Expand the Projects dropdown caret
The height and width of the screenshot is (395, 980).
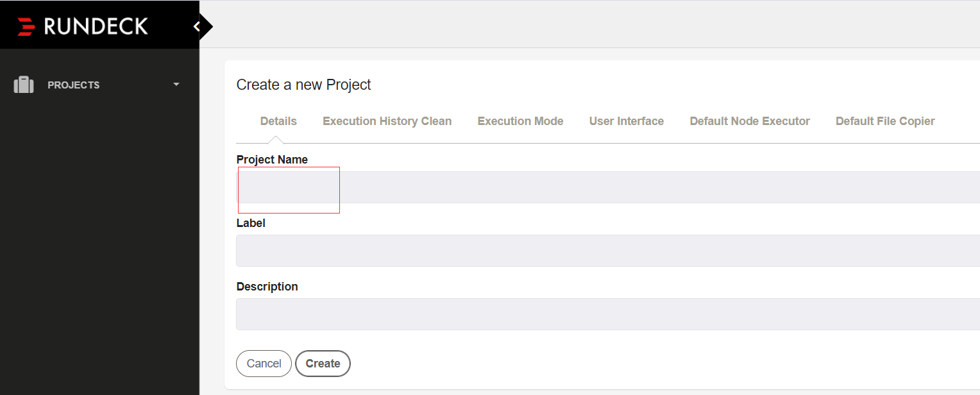click(x=176, y=85)
